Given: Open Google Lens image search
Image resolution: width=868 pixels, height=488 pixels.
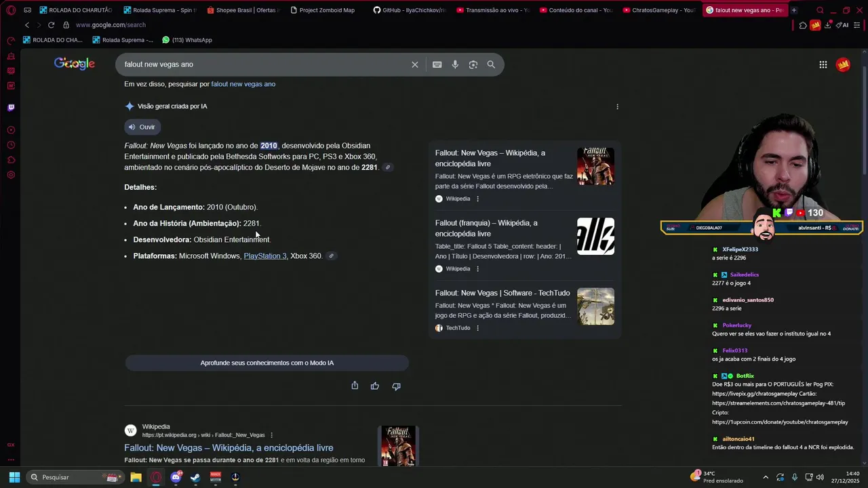Looking at the screenshot, I should coord(473,64).
